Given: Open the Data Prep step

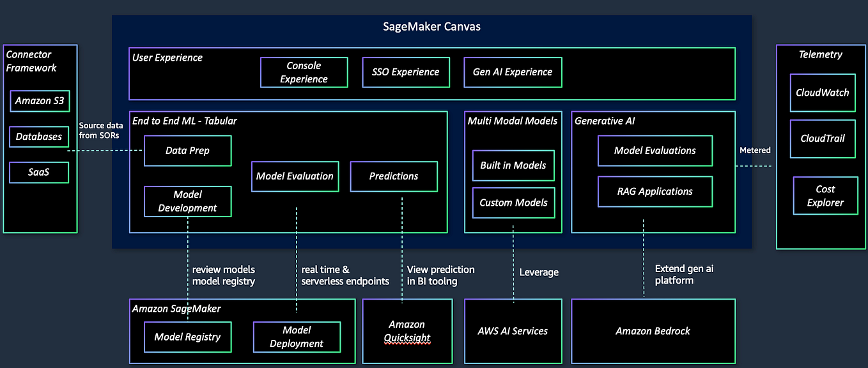Looking at the screenshot, I should (x=187, y=151).
